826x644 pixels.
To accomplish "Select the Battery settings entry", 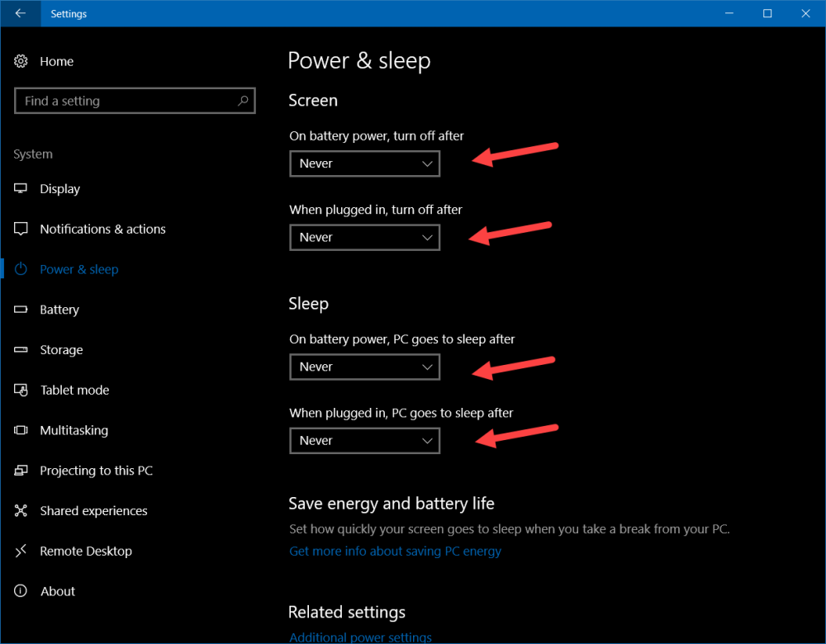I will [59, 309].
